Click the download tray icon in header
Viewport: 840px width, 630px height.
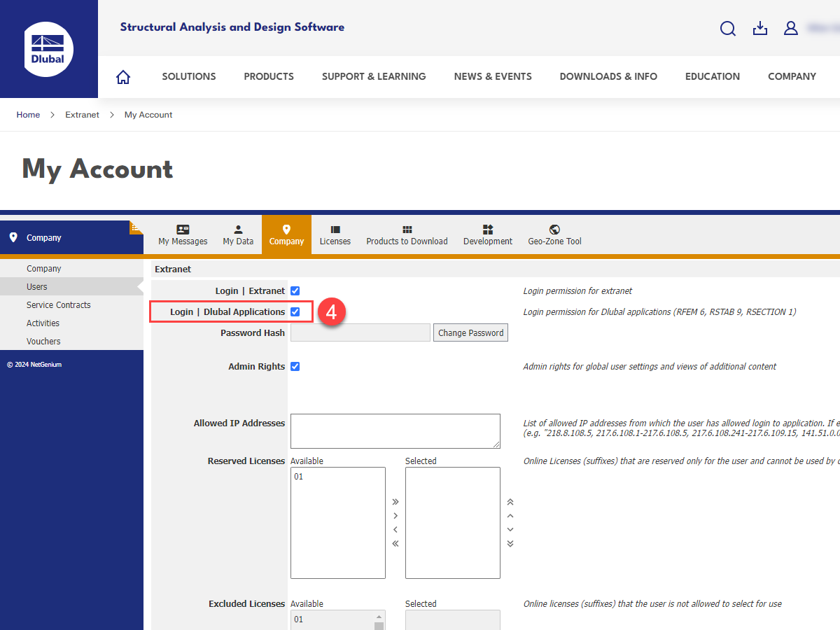click(760, 28)
